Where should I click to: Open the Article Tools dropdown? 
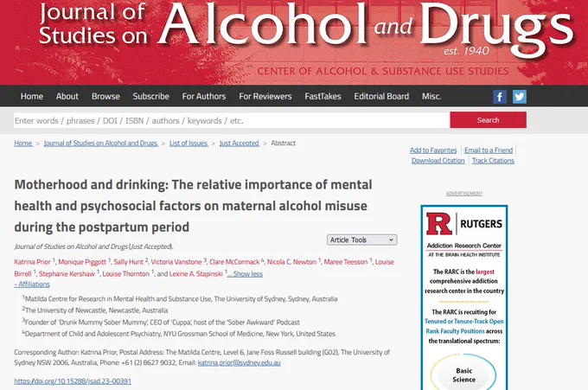[x=361, y=240]
